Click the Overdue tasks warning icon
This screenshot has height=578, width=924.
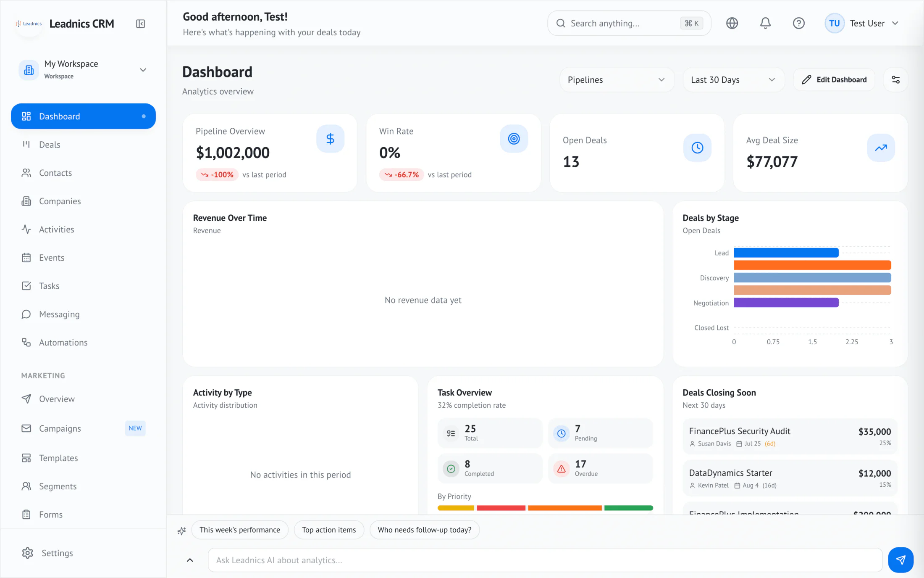561,469
